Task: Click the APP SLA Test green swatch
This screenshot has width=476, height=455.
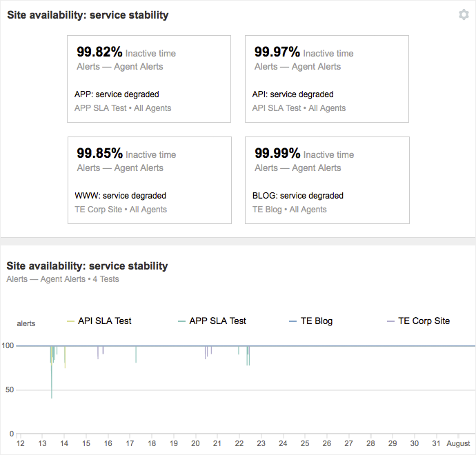Action: [x=181, y=321]
